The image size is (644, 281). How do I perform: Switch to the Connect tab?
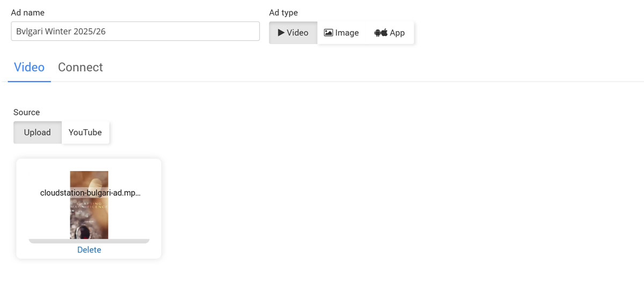pos(80,68)
